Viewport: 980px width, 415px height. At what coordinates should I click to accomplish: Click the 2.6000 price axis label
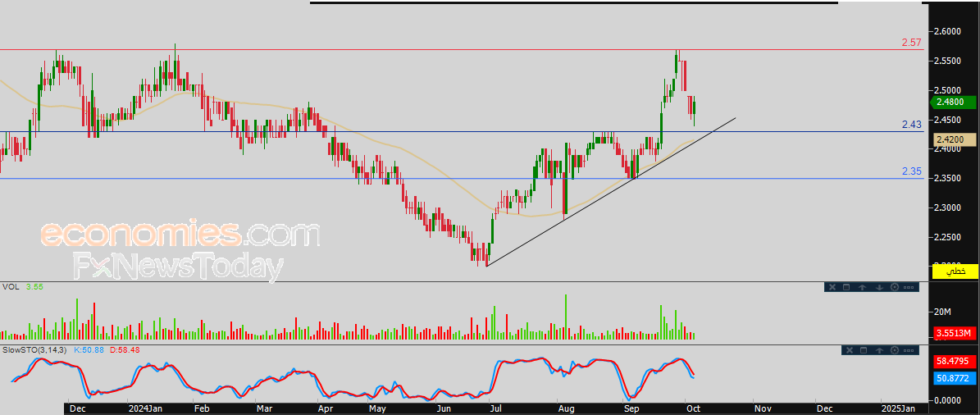click(x=947, y=31)
